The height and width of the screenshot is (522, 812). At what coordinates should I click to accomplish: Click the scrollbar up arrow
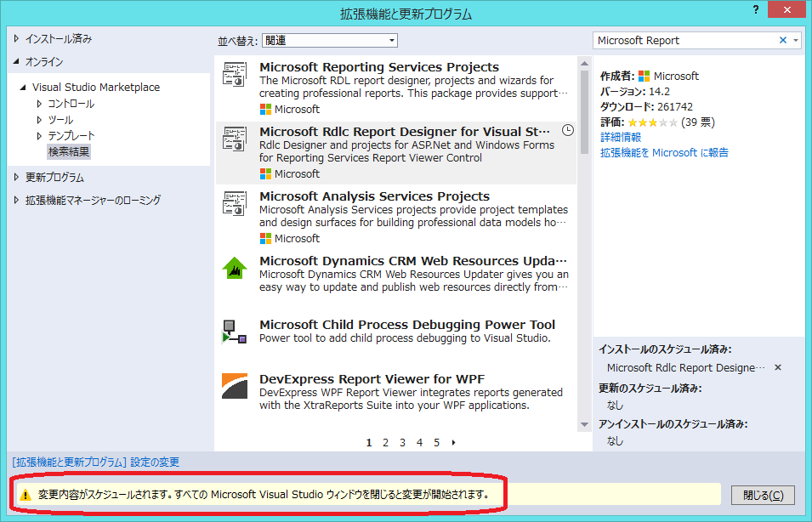coord(585,63)
